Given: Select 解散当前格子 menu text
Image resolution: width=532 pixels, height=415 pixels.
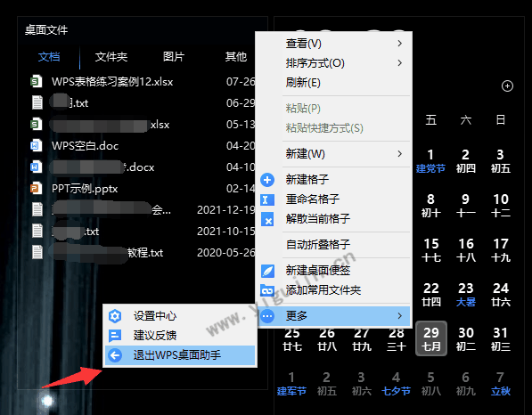Looking at the screenshot, I should click(318, 219).
